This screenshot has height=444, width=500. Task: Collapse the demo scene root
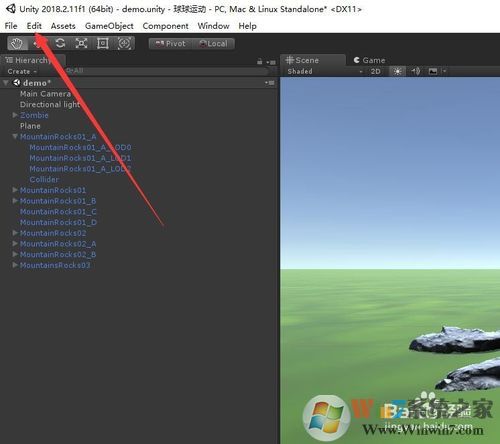[6, 83]
